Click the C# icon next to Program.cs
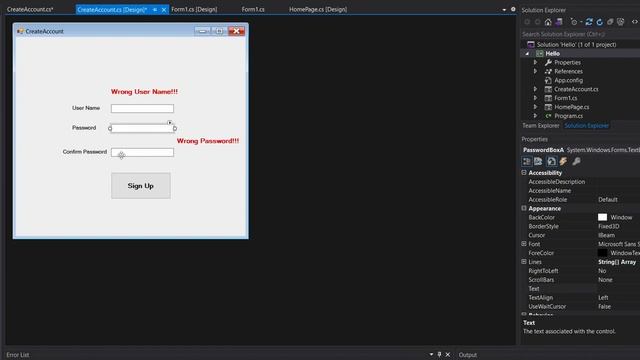The width and height of the screenshot is (640, 360). click(548, 116)
